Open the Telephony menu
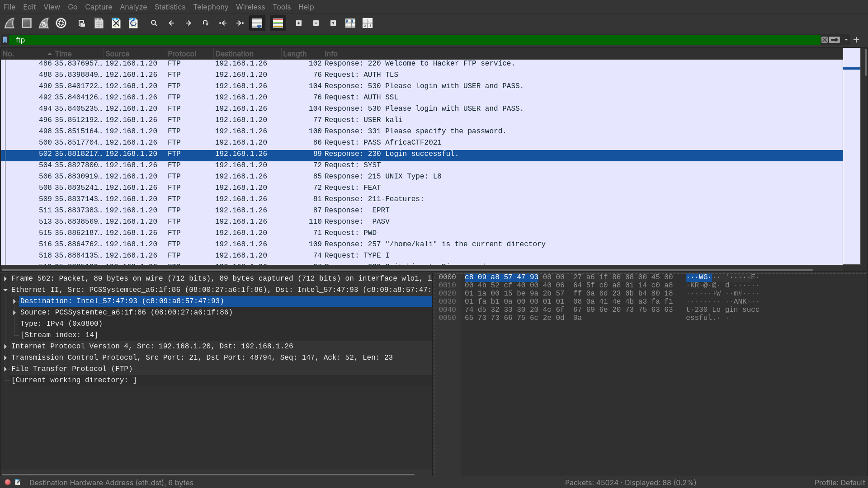Screen dimensions: 868x488 [211, 7]
